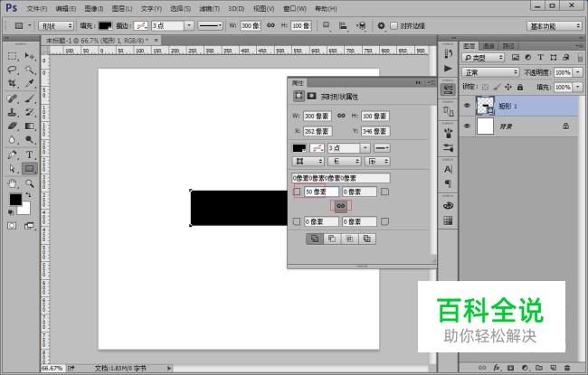Pick the Zoom tool

(x=30, y=183)
